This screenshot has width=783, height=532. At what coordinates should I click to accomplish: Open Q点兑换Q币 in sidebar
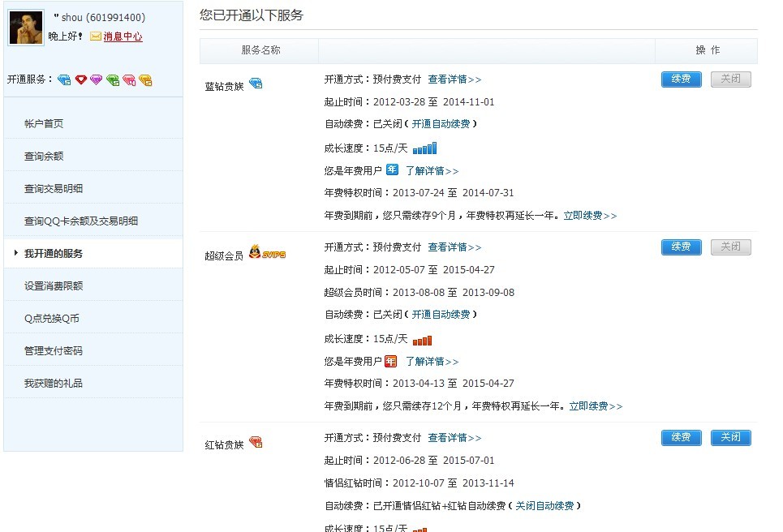[52, 319]
